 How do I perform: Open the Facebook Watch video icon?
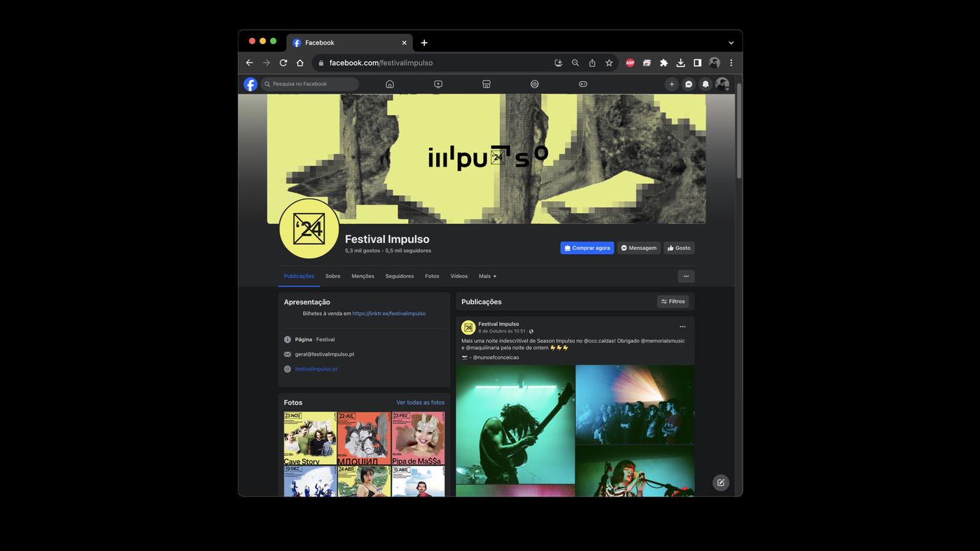coord(438,84)
